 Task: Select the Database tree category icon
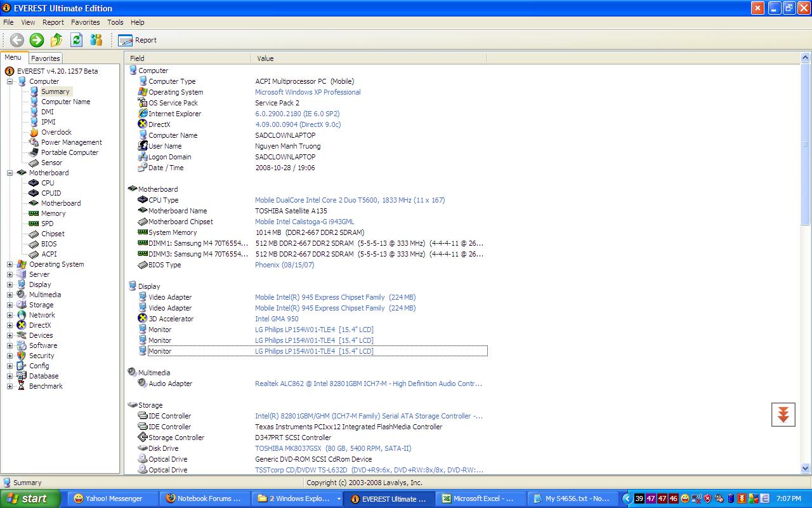pos(22,376)
